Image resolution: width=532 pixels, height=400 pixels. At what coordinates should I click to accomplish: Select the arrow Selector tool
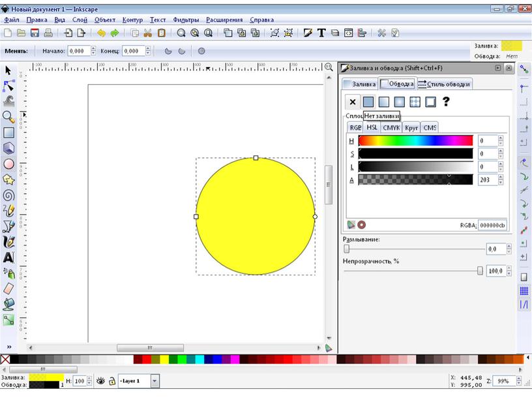[8, 70]
